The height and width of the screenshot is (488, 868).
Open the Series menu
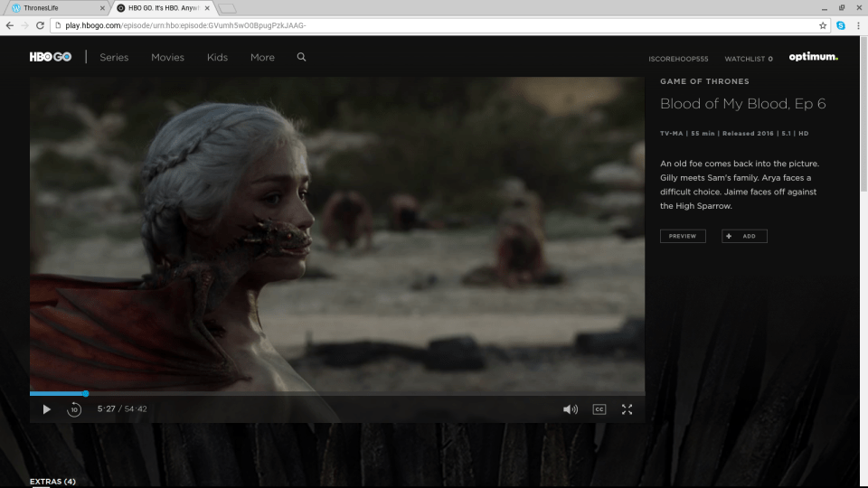[x=114, y=57]
